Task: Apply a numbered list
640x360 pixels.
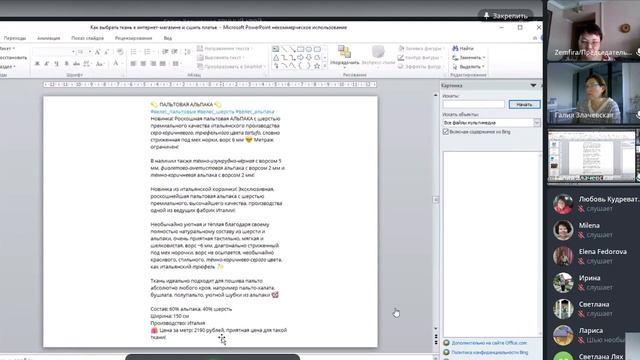Action: pos(148,52)
